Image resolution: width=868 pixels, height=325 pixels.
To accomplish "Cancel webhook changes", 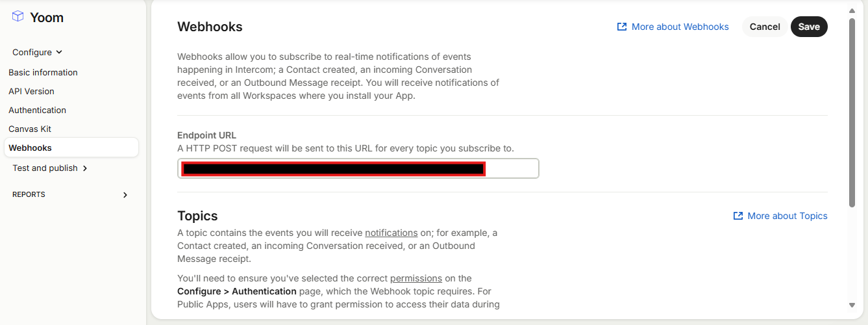I will coord(765,27).
